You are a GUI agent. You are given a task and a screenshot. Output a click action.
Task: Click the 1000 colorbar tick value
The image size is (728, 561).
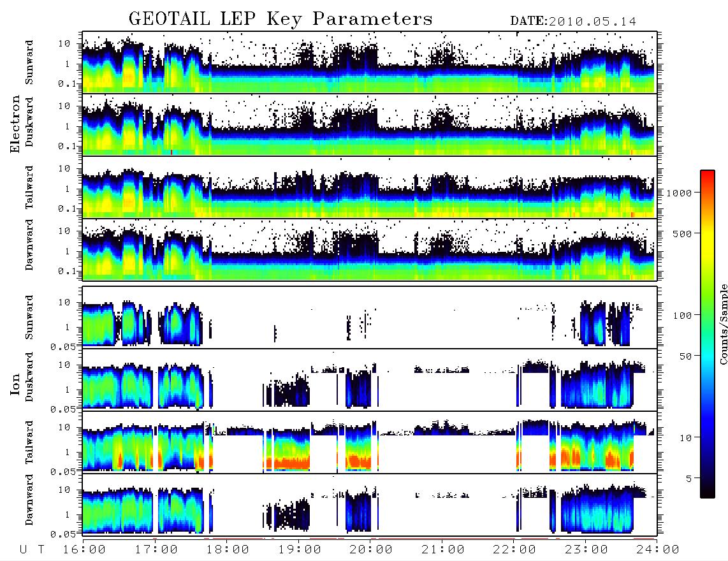coord(679,193)
